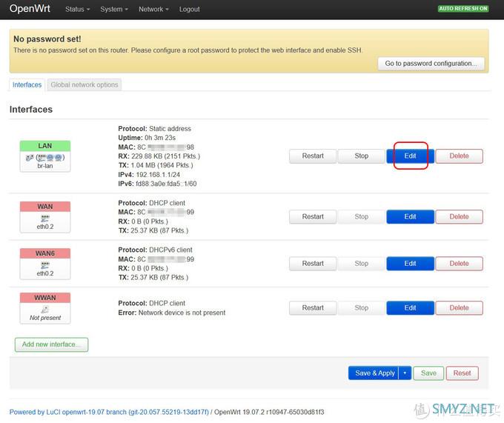Viewport: 504px width, 423px height.
Task: Click OpenWrt 19.07.2 version text in footer
Action: (269, 412)
